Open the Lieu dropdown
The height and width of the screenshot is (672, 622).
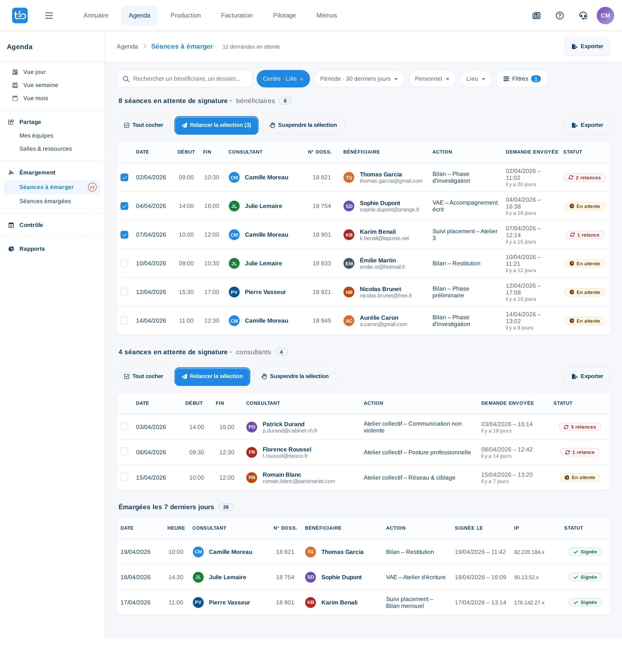click(x=476, y=79)
